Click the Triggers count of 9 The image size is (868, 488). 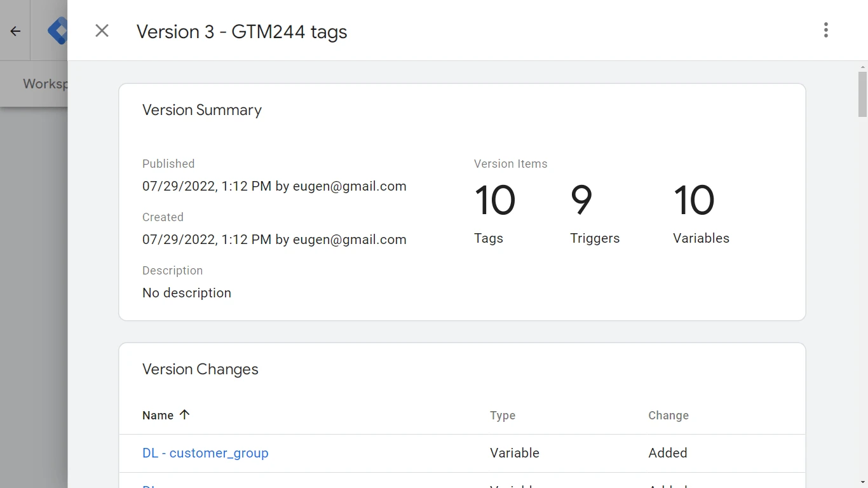581,200
